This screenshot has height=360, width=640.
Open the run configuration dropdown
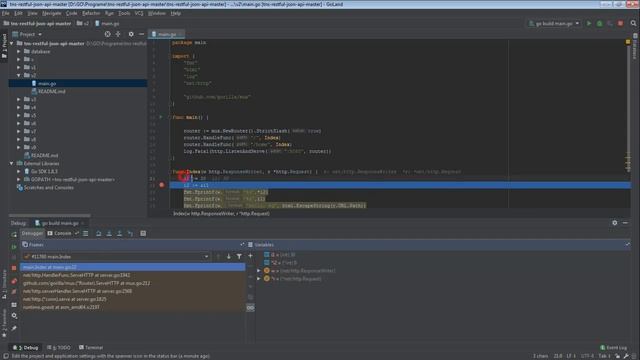[554, 24]
